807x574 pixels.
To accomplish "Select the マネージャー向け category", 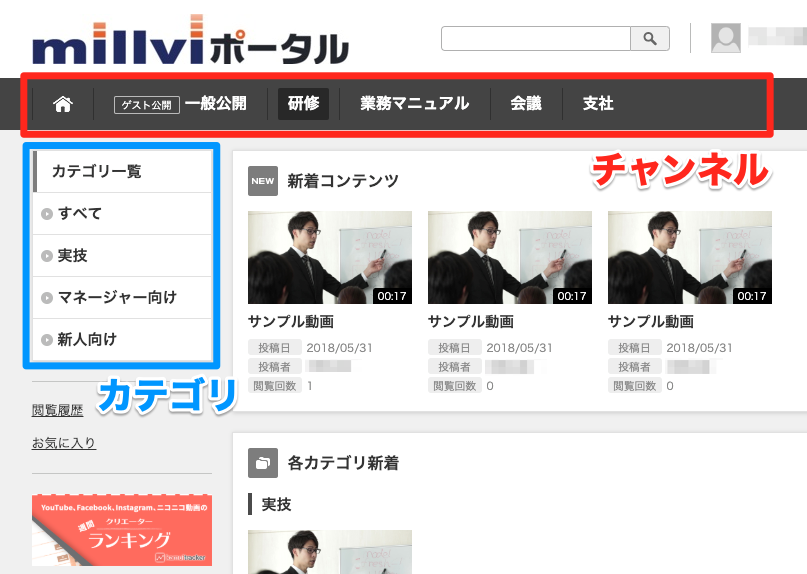I will (x=122, y=298).
